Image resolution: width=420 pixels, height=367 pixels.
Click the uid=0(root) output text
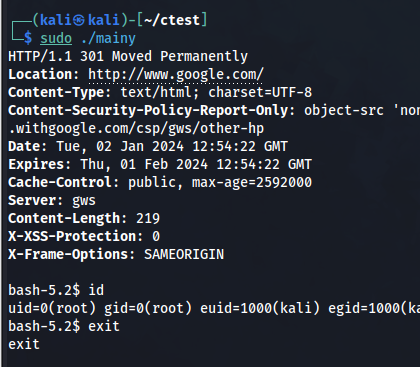pyautogui.click(x=52, y=308)
